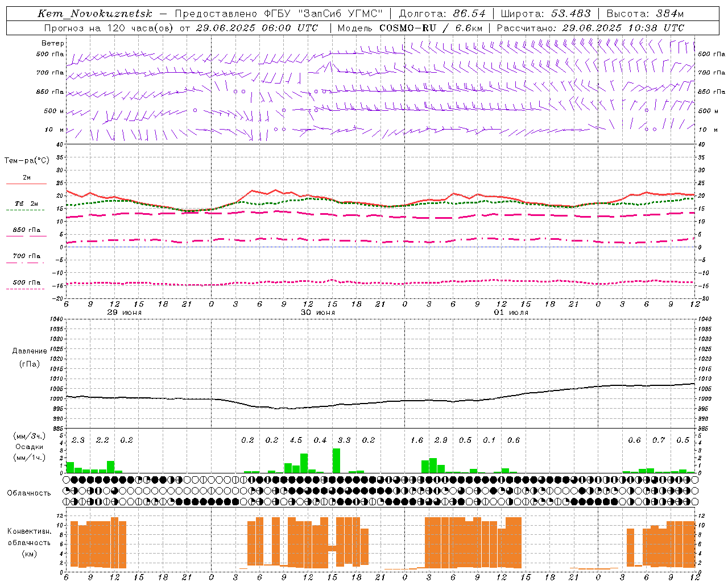Click the 4.5 precipitation value
728x582 pixels.
click(296, 440)
